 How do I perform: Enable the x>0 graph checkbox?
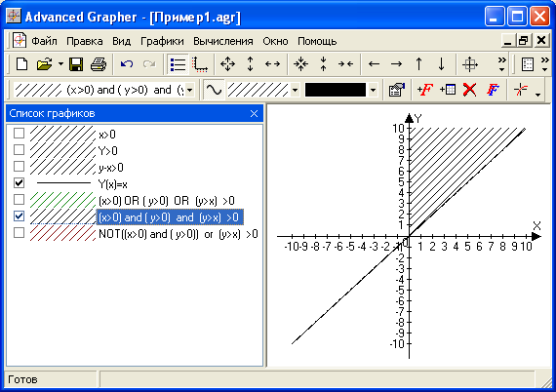pos(19,133)
